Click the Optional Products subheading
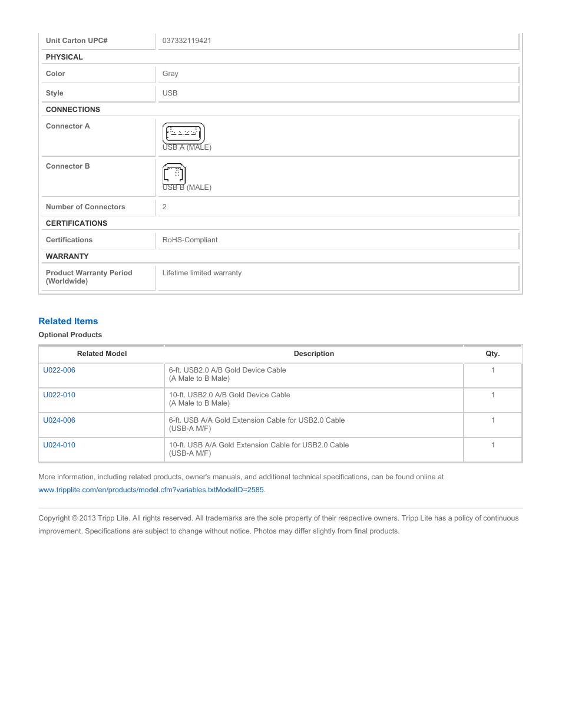This screenshot has width=562, height=728. 70,335
